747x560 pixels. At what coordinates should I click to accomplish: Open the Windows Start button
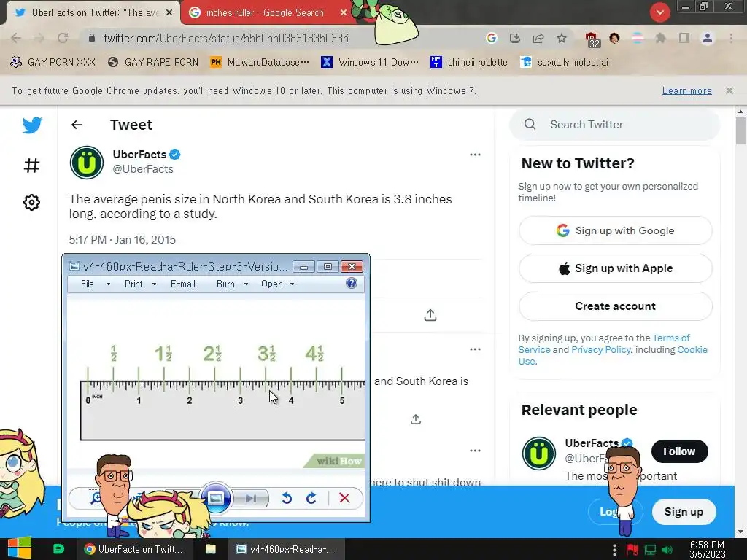point(20,549)
